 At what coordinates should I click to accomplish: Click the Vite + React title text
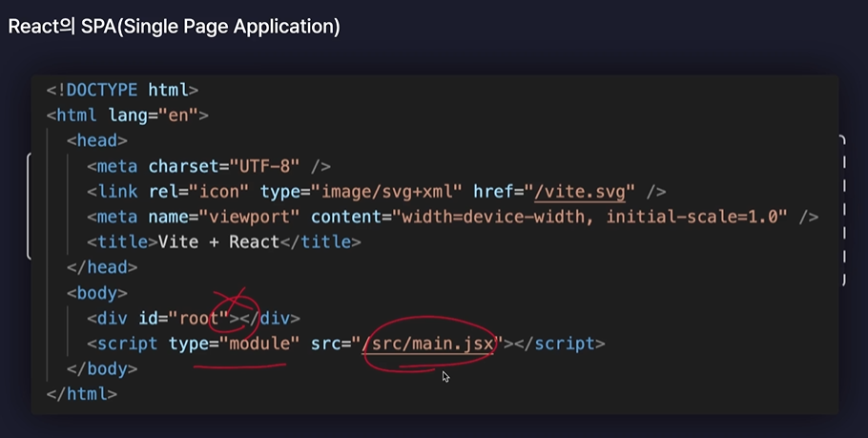pyautogui.click(x=218, y=242)
